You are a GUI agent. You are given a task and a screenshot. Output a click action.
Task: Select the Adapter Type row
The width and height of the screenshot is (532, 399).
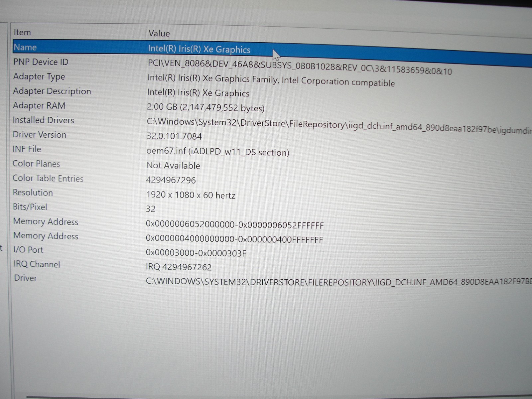[x=39, y=76]
